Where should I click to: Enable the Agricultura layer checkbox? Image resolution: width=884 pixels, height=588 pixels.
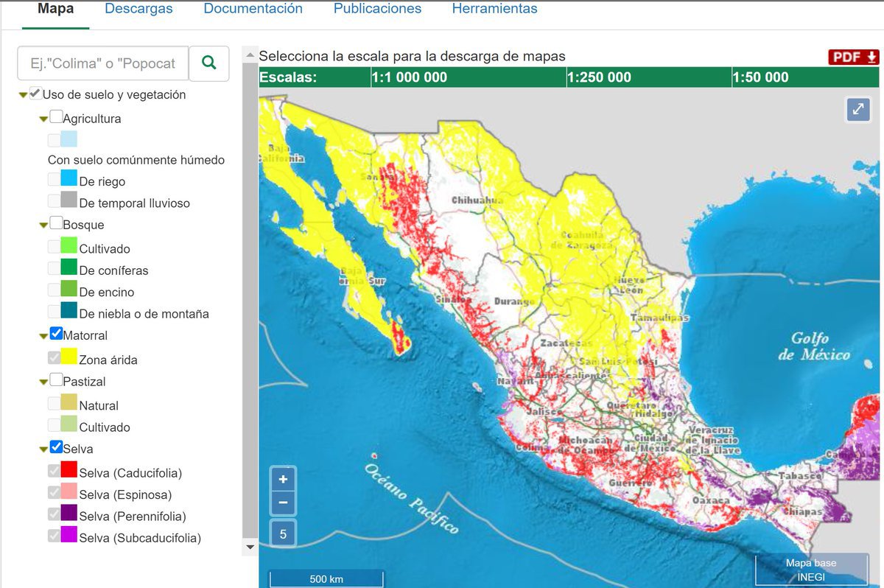coord(56,117)
